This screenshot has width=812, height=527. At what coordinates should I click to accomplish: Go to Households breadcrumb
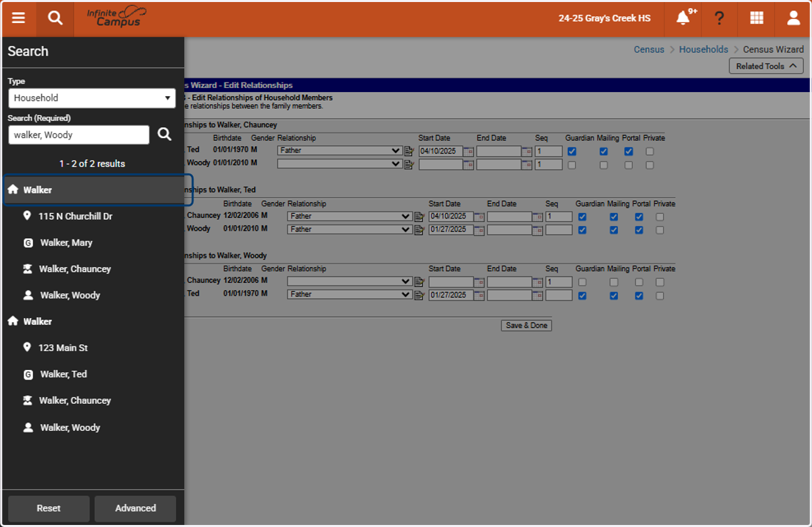tap(704, 49)
